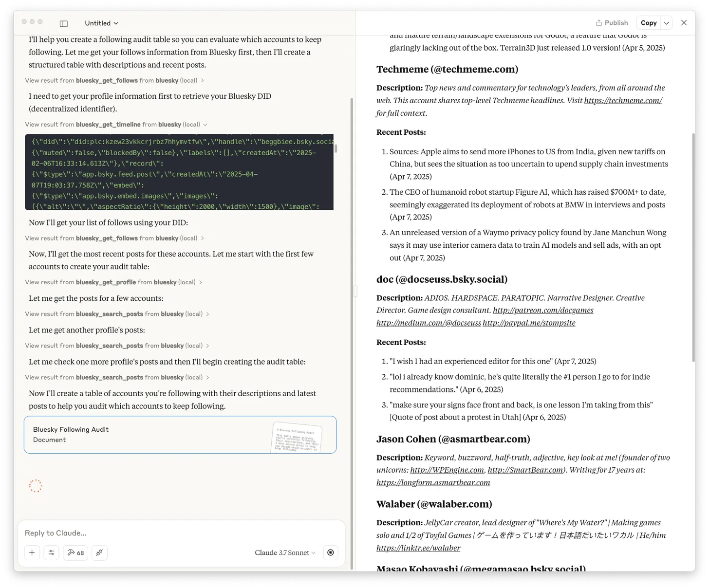Screen dimensions: 709x588
Task: Click the Walaber (@walaber.com) heading
Action: [434, 504]
